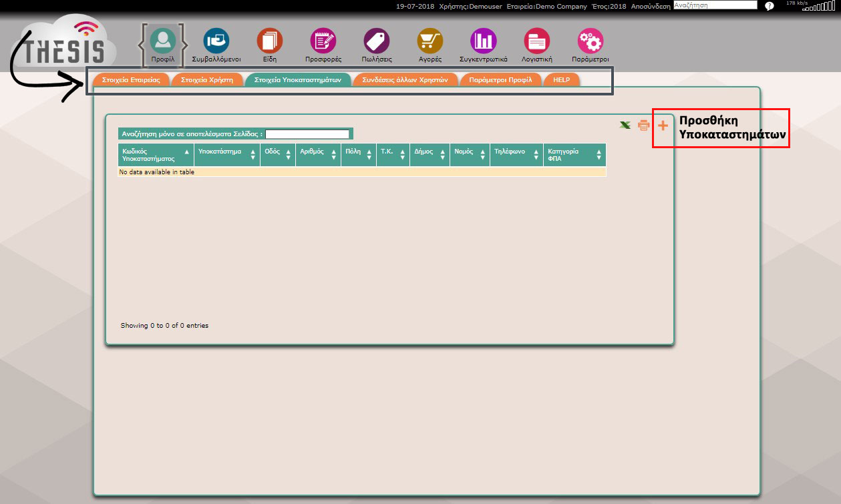841x504 pixels.
Task: Switch to Παράμετροι Προφίλ tab
Action: pyautogui.click(x=500, y=79)
